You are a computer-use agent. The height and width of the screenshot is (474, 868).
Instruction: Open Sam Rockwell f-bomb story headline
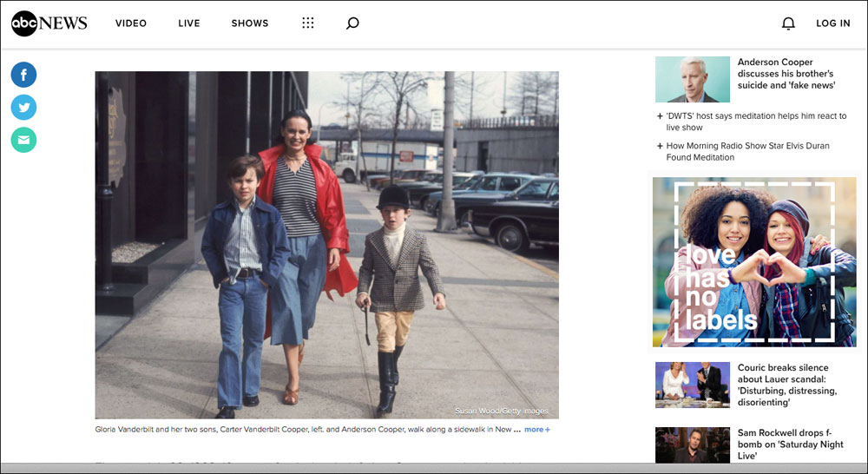click(790, 444)
